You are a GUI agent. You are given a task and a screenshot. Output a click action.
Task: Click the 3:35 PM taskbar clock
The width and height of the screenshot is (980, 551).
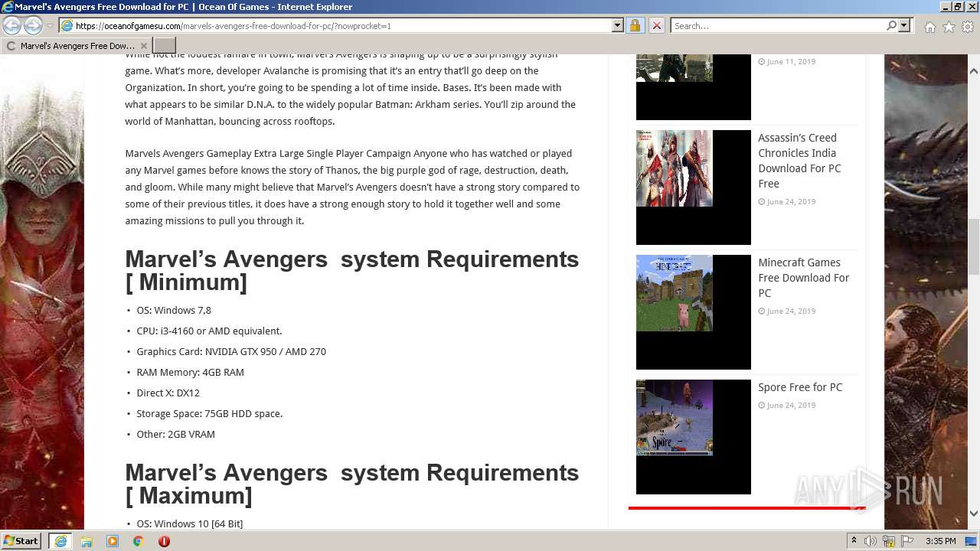tap(940, 541)
